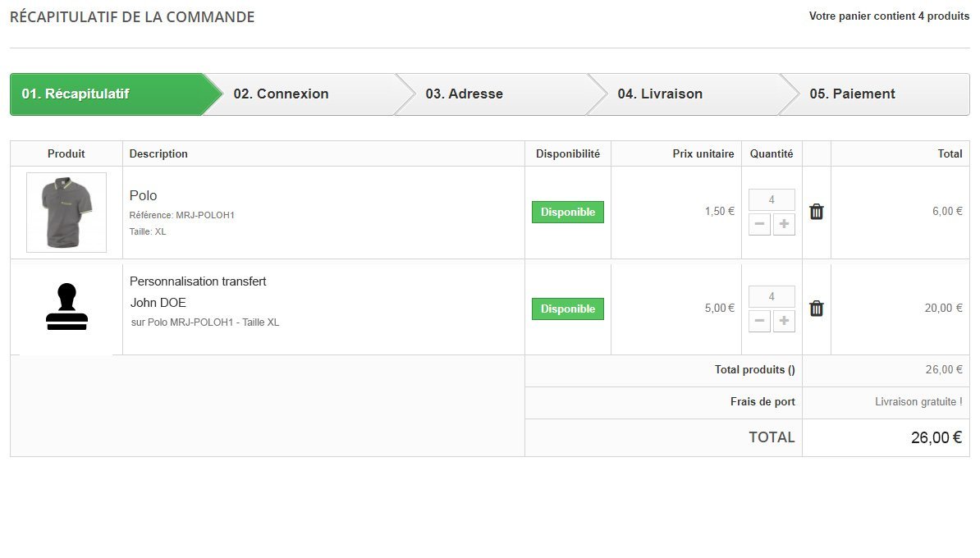Click the Disponible badge for Personnalisation transfert

(568, 309)
